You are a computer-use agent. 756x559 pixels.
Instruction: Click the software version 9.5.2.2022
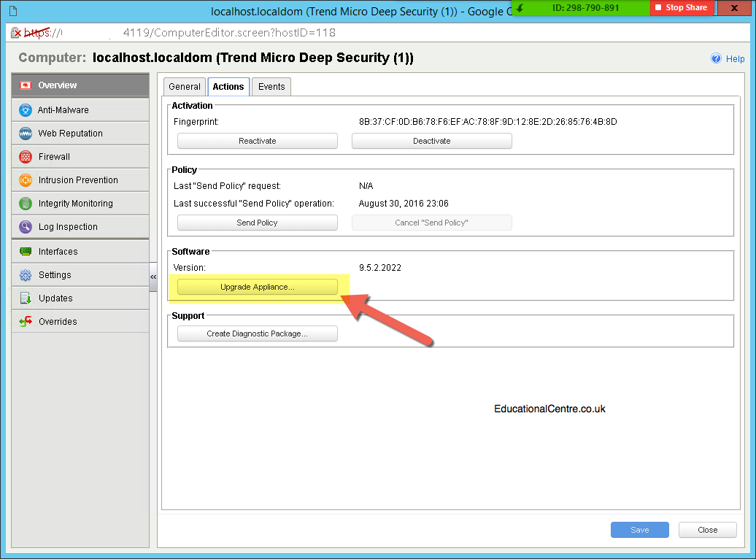pos(380,268)
